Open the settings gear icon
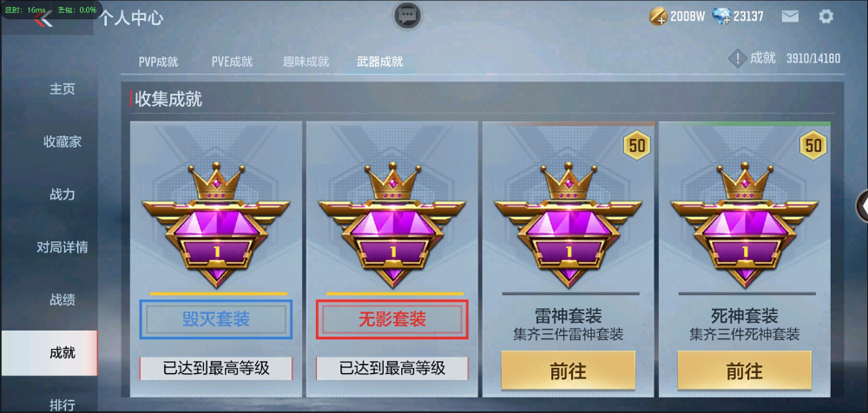Screen dimensions: 868x413 (825, 16)
